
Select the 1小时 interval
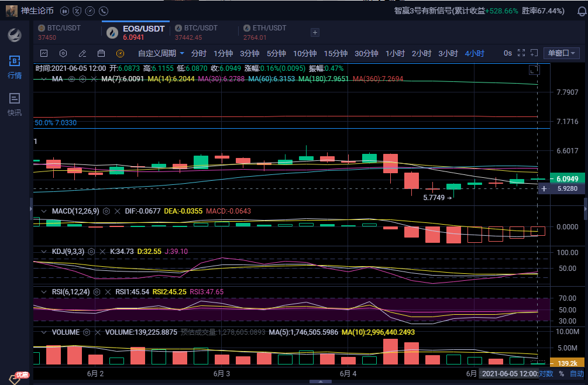pyautogui.click(x=396, y=53)
